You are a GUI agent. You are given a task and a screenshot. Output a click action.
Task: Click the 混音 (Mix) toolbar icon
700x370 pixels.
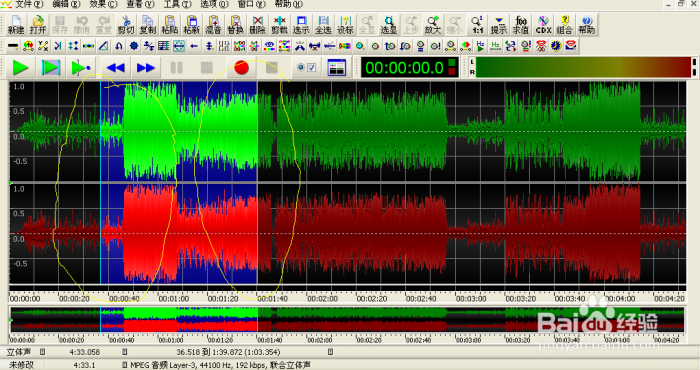coord(213,25)
